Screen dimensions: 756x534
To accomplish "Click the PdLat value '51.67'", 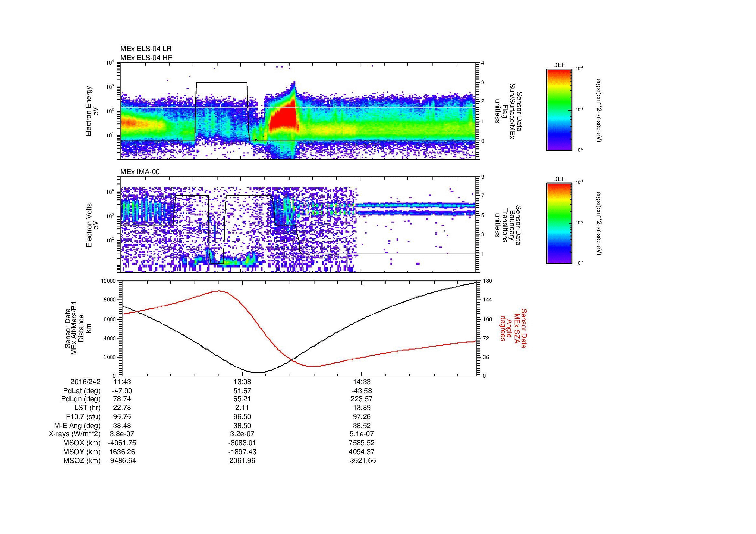I will tap(242, 391).
